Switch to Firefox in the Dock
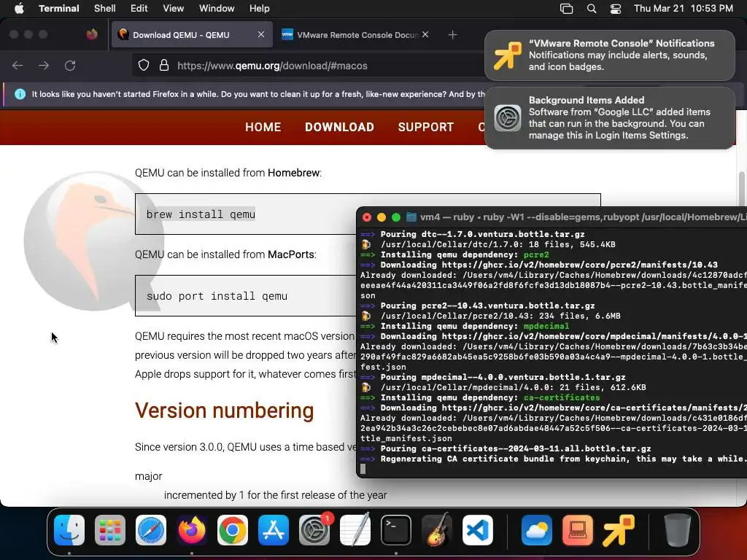 (192, 530)
